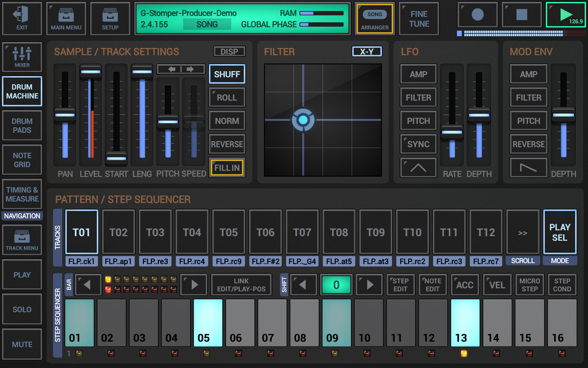Open the Song Arranger
This screenshot has height=368, width=588.
click(x=375, y=19)
